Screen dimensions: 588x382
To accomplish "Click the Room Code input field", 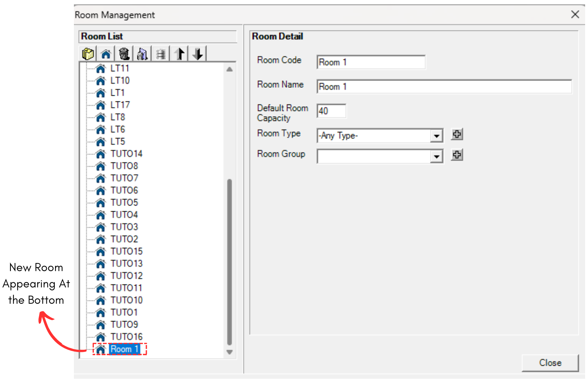I will click(371, 62).
